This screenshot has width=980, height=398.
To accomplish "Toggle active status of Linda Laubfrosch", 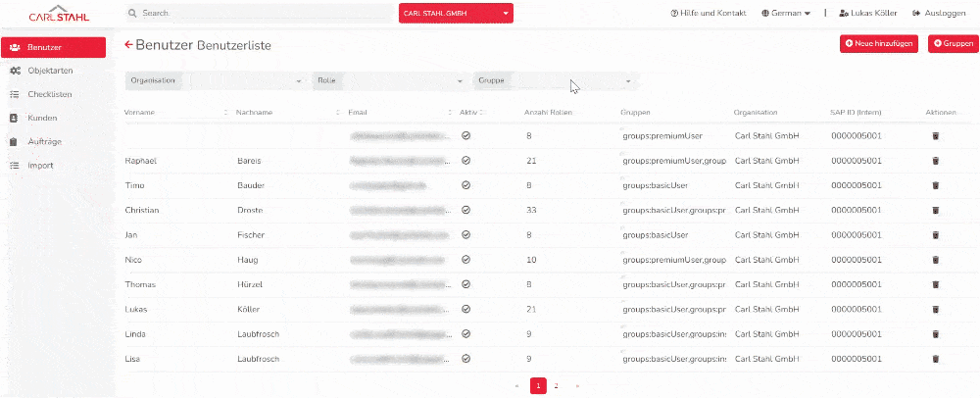I will (465, 334).
